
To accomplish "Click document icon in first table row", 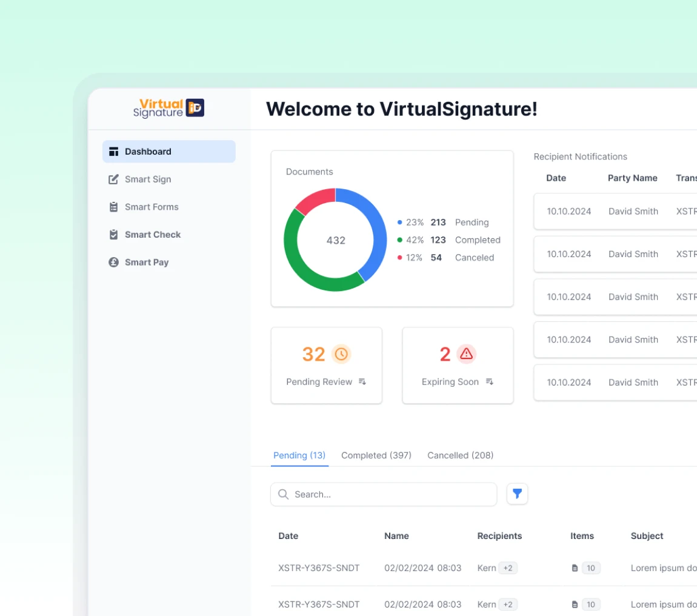I will (575, 568).
